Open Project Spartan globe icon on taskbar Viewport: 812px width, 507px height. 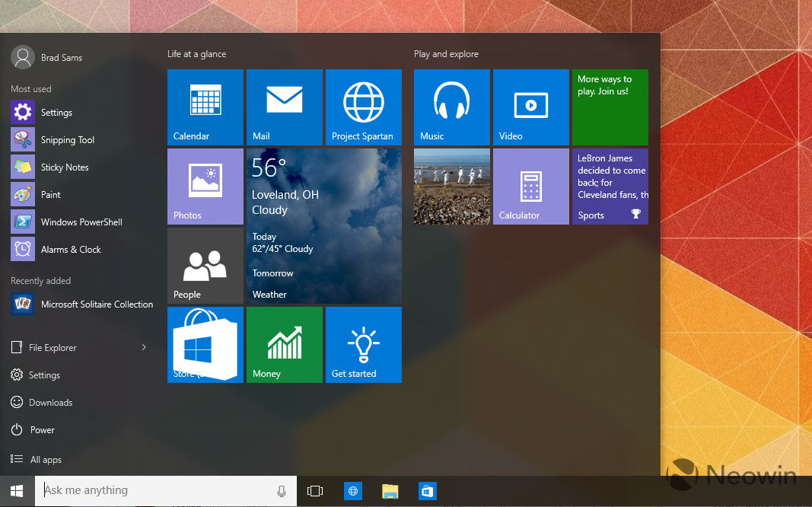click(352, 491)
